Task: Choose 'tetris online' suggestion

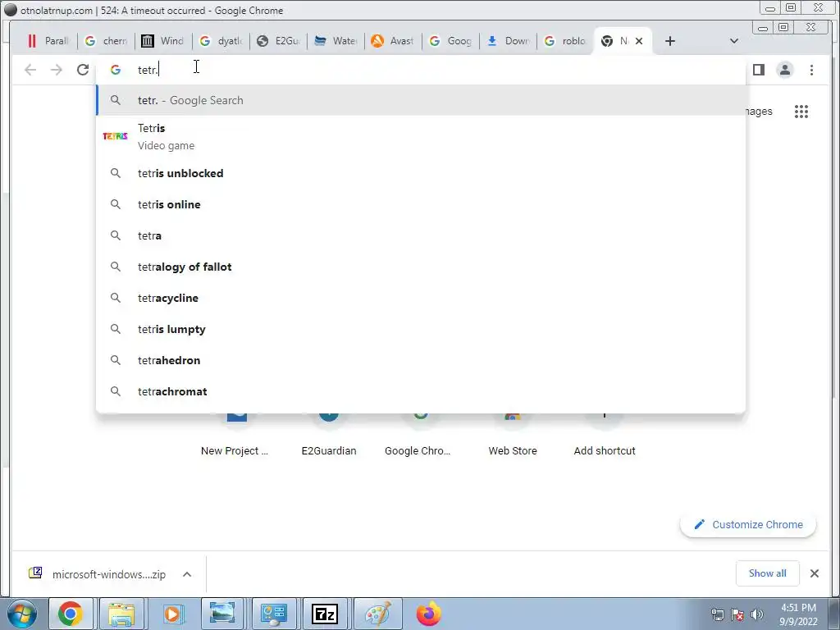Action: [421, 204]
